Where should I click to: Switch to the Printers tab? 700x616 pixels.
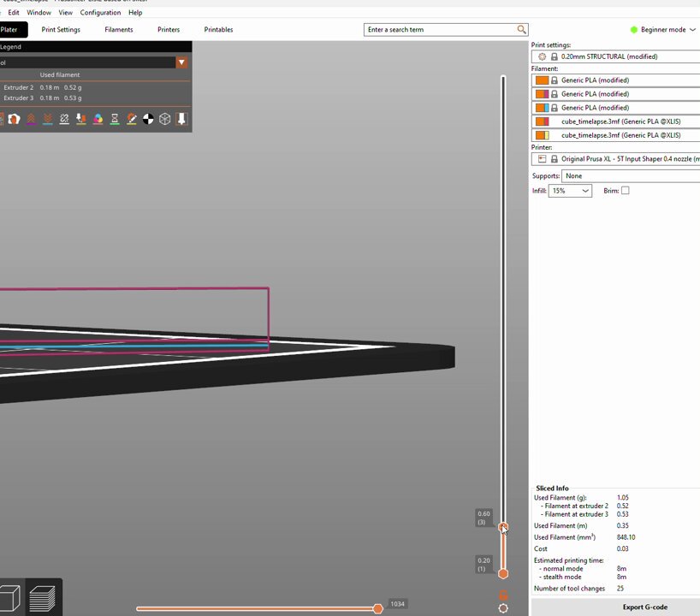pyautogui.click(x=169, y=29)
